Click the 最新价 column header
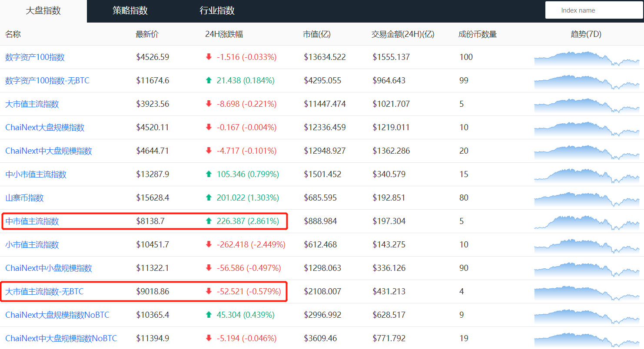This screenshot has height=349, width=644. (x=147, y=34)
